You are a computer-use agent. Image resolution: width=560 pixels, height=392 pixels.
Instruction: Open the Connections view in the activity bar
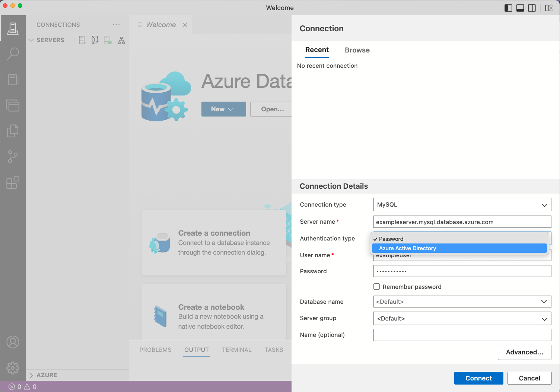click(x=13, y=28)
